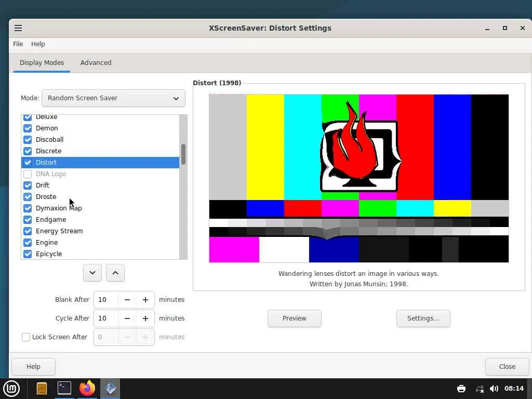Move to the previous screen saver with the up arrow
Viewport: 532px width, 399px height.
click(115, 273)
